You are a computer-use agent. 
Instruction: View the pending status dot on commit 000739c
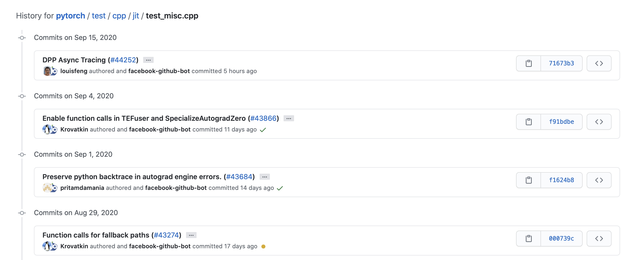[x=264, y=247]
